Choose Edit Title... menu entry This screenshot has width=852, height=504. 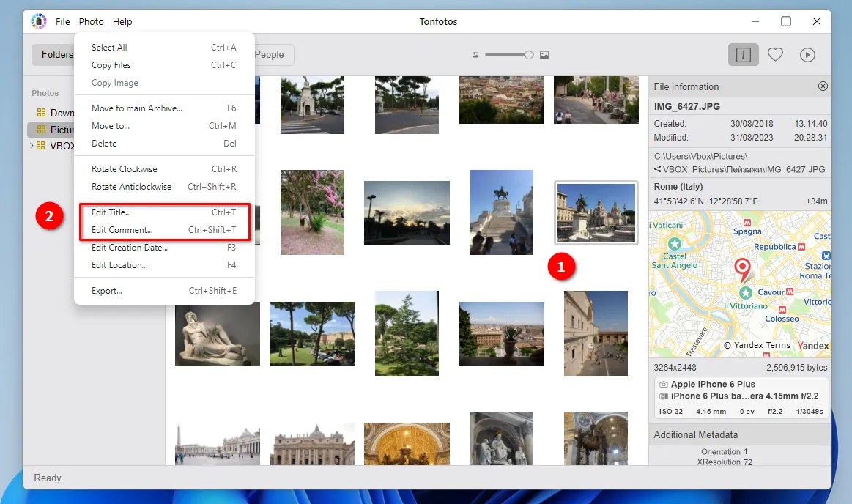[x=164, y=212]
